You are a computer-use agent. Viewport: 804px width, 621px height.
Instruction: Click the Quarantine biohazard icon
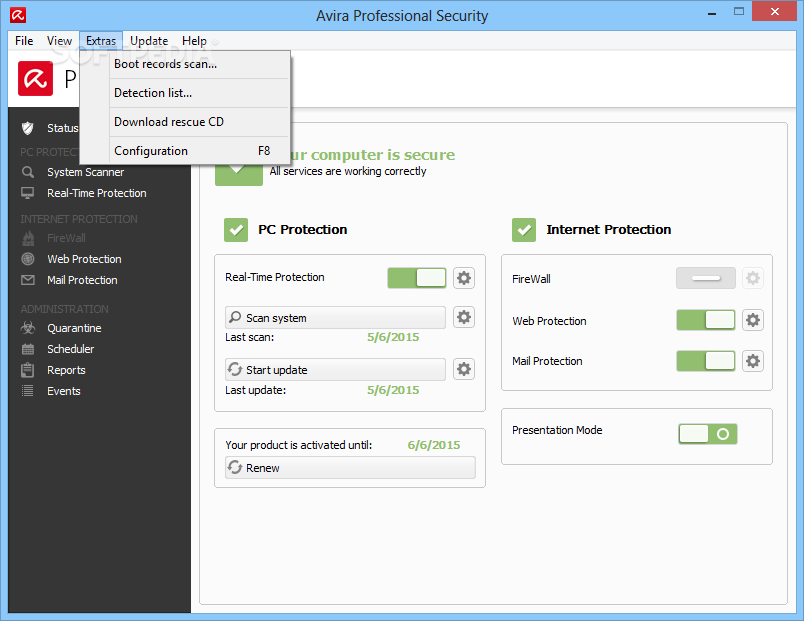tap(28, 328)
